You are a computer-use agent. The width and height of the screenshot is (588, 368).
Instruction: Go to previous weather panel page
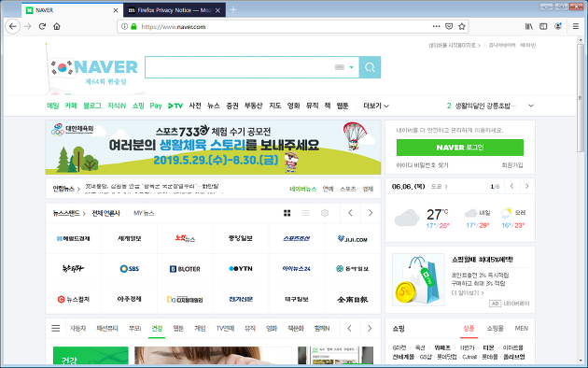[511, 187]
